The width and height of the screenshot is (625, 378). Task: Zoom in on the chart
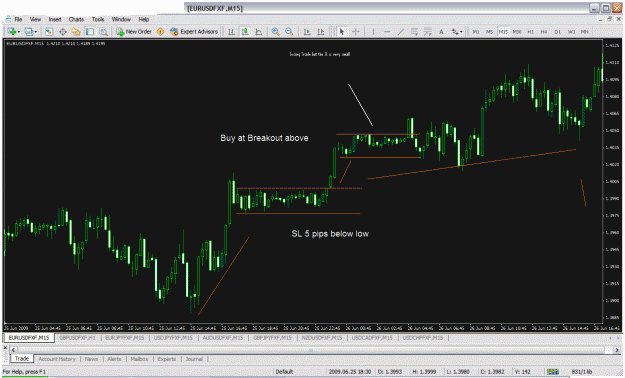click(x=275, y=32)
